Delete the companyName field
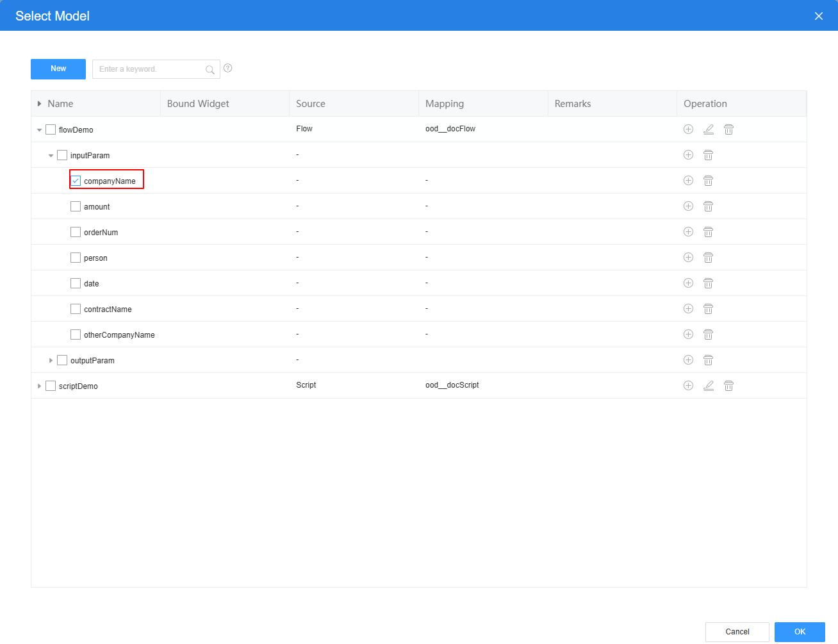 tap(708, 180)
